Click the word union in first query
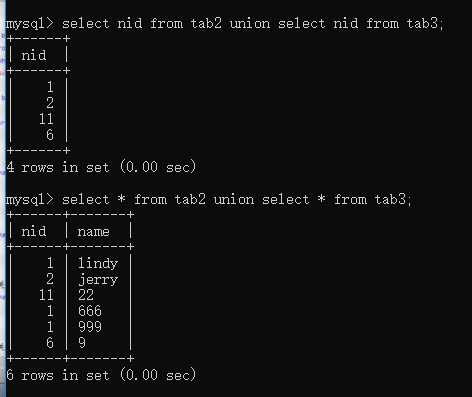The width and height of the screenshot is (472, 397). tap(250, 23)
